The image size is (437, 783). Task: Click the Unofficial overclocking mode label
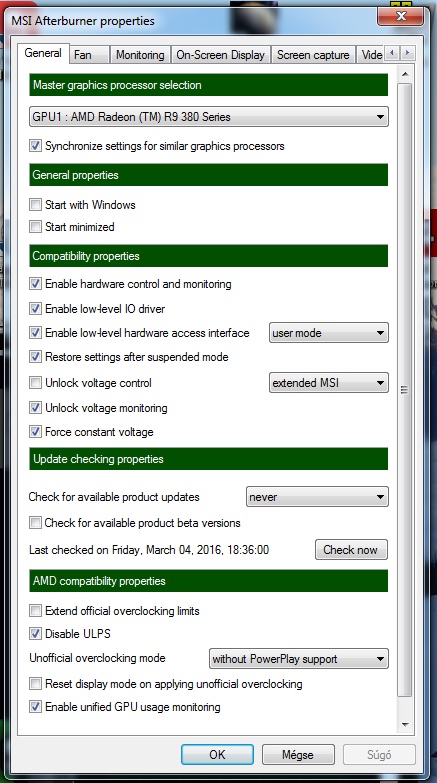(x=97, y=658)
